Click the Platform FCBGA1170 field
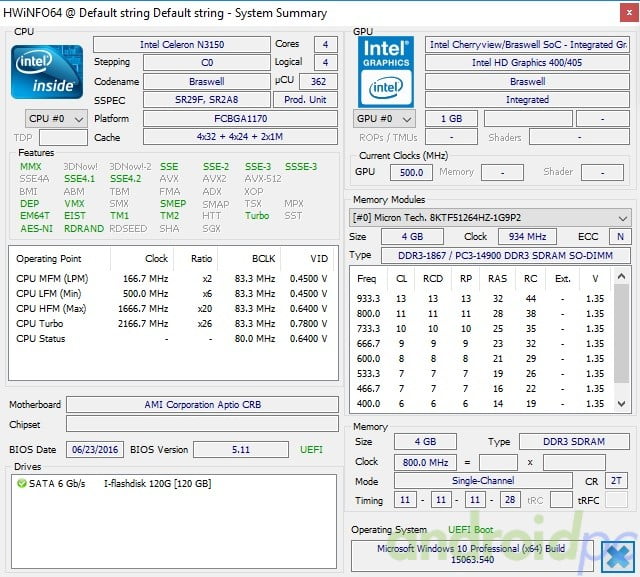Screen dimensions: 640x577 [x=240, y=118]
